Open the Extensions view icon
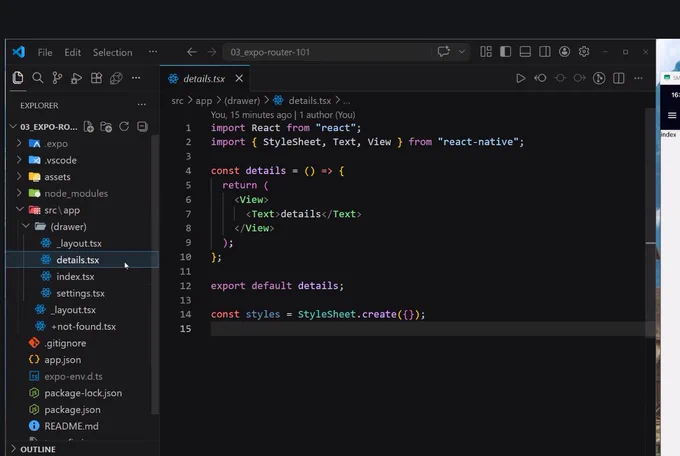 96,78
